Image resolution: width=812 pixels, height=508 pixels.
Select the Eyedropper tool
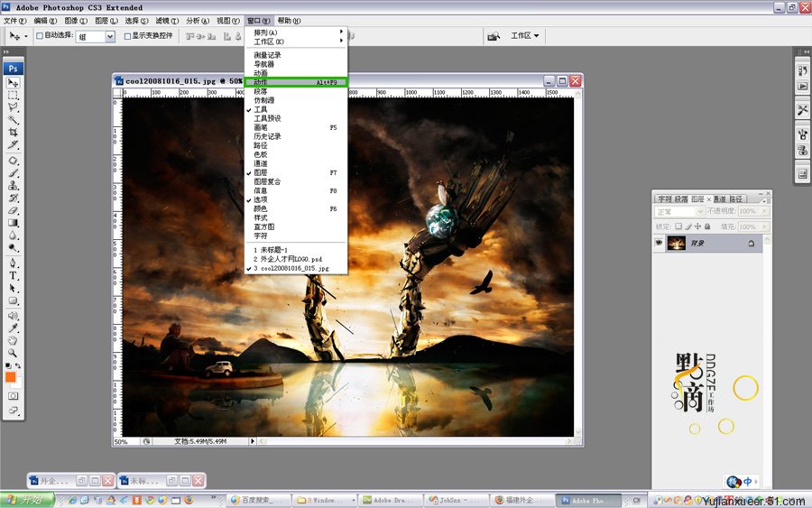[x=13, y=328]
